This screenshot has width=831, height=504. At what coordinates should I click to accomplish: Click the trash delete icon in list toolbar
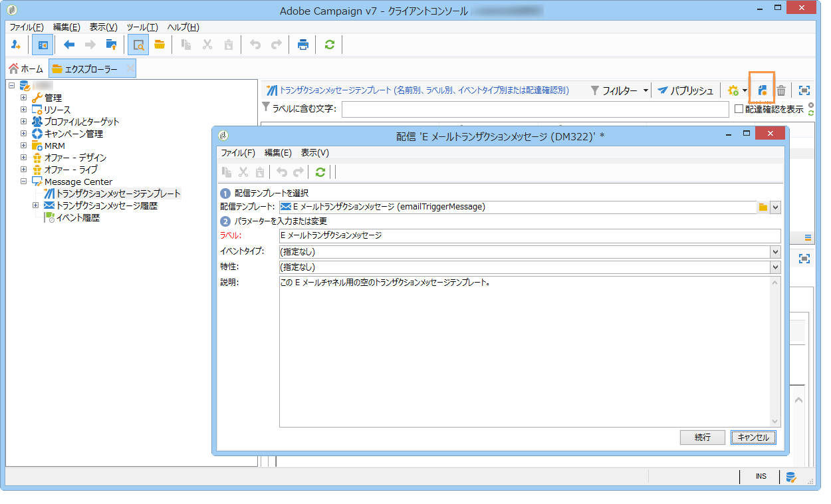pyautogui.click(x=782, y=90)
